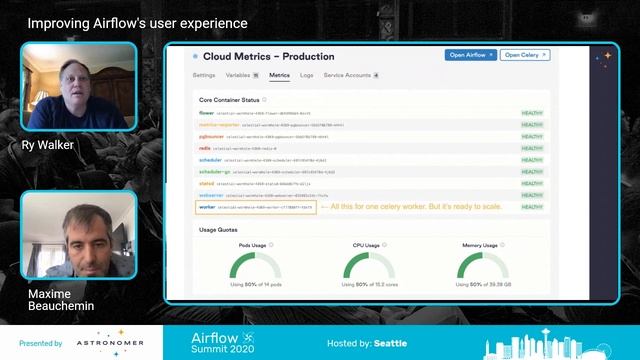
Task: Click the info icon beside Memory Usage
Action: click(502, 245)
